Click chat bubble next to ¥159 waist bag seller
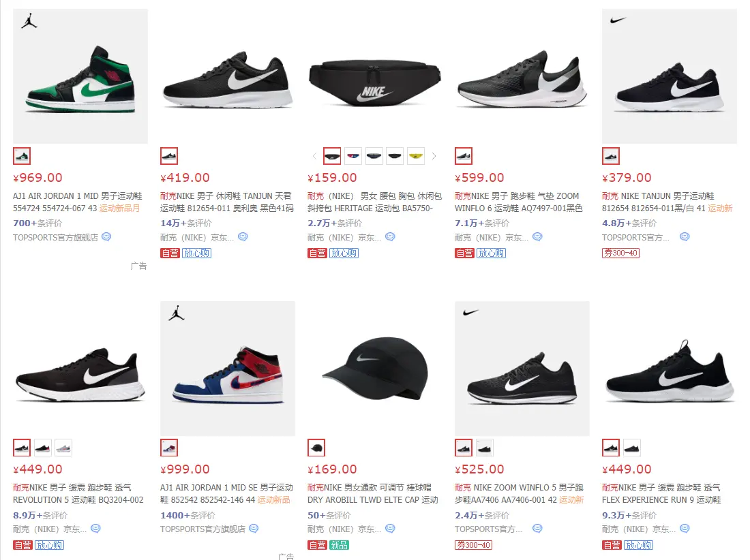Screen dimensions: 750x560 (x=390, y=236)
